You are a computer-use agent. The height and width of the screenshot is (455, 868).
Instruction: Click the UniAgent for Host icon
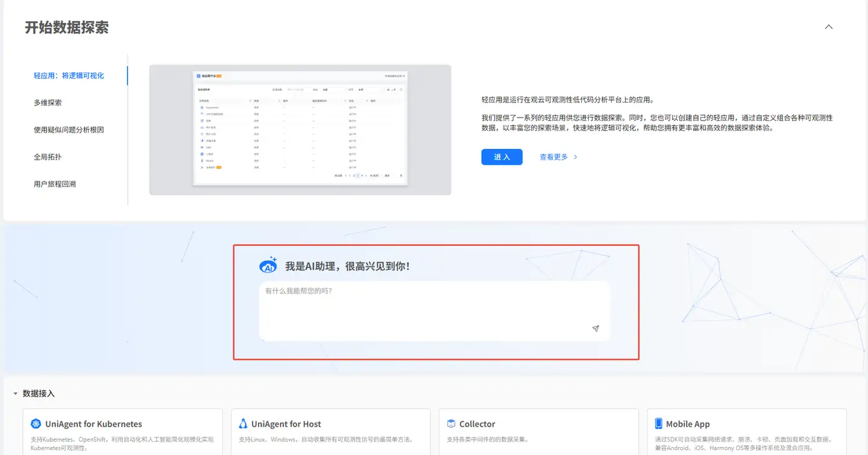point(244,424)
